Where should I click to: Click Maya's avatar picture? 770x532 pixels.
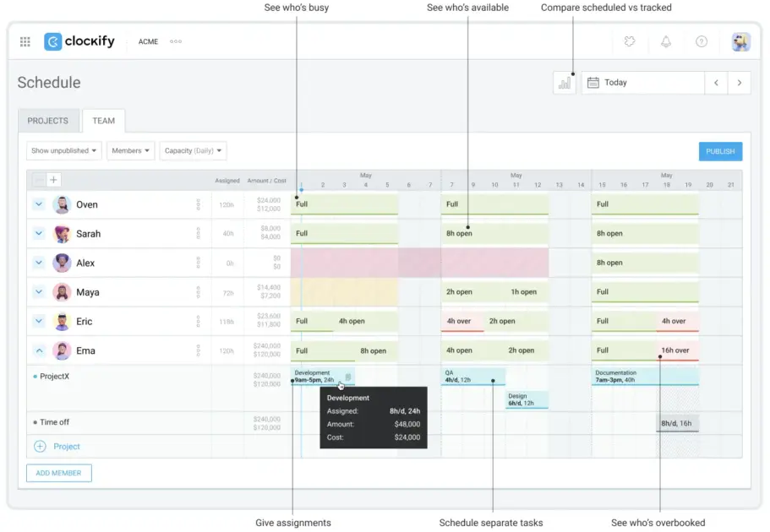[x=62, y=292]
